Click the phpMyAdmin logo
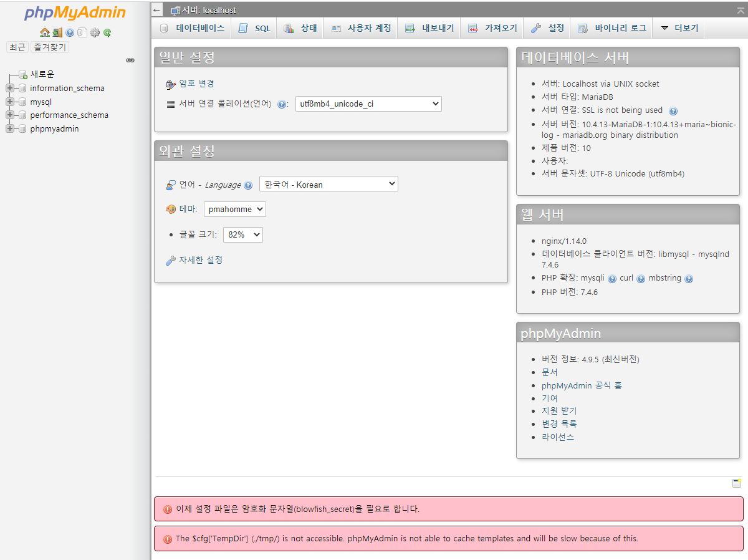748x560 pixels. coord(75,13)
